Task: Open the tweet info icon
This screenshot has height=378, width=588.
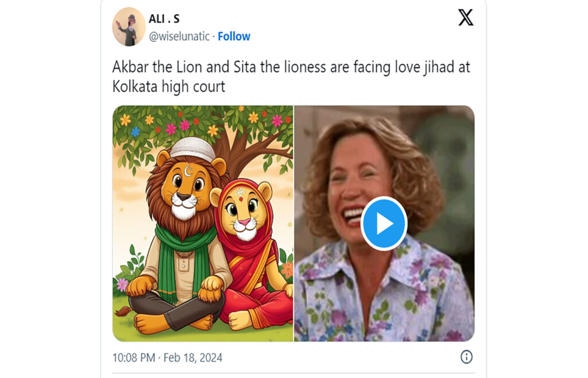Action: click(466, 357)
